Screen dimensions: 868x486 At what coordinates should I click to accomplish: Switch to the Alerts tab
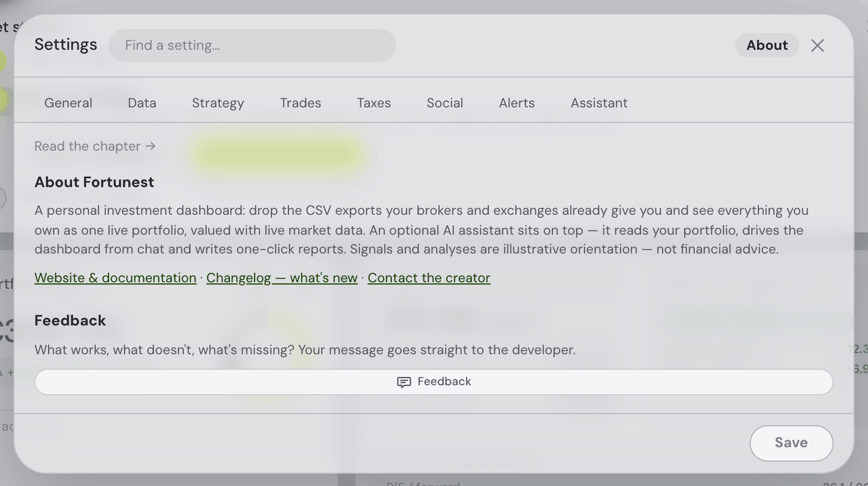coord(517,103)
